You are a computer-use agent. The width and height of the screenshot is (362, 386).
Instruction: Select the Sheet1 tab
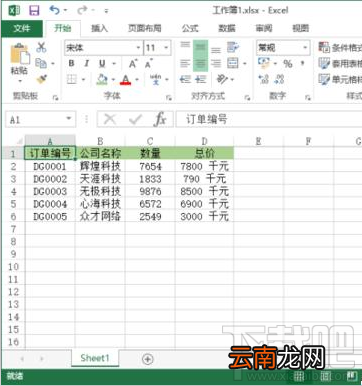tap(95, 358)
